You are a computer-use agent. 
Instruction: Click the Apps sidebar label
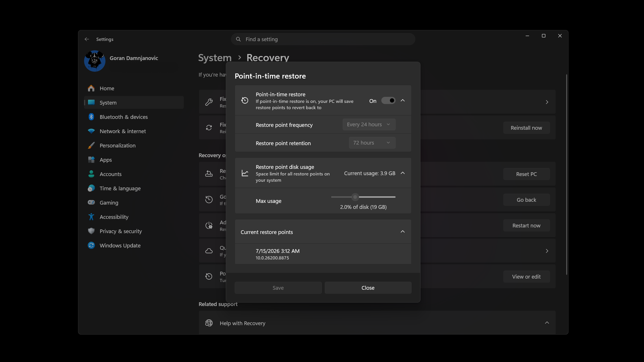pos(106,160)
